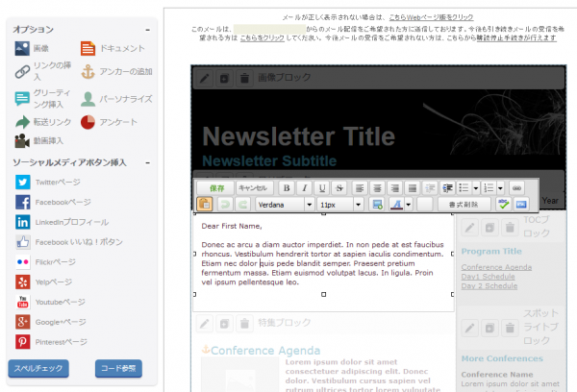The width and height of the screenshot is (577, 392).
Task: Open the リンクの挿入 link option
Action: (x=43, y=71)
